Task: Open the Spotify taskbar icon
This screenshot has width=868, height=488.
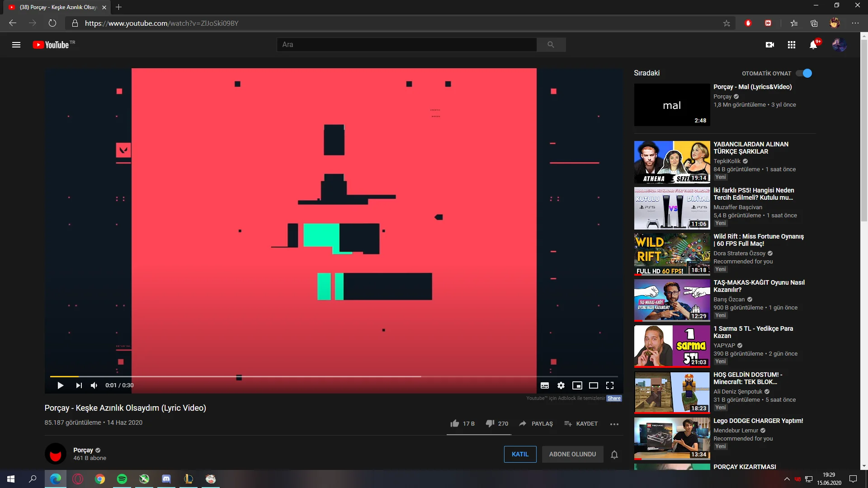Action: point(122,479)
